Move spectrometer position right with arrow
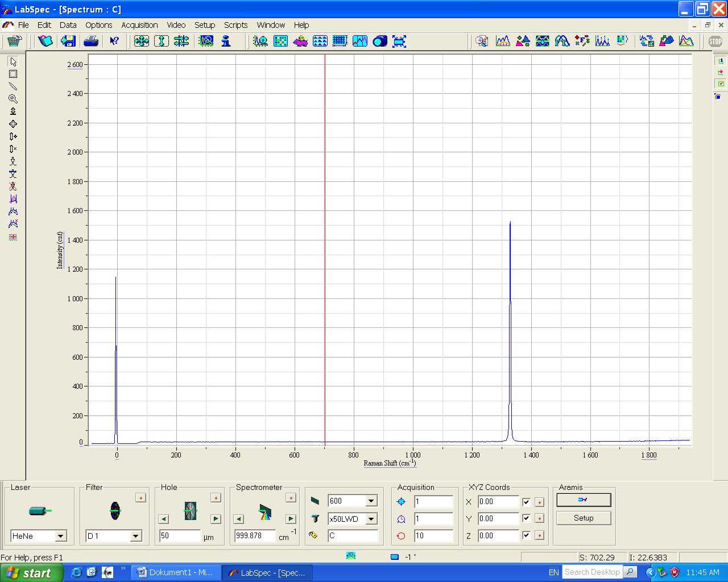728x582 pixels. (x=291, y=519)
